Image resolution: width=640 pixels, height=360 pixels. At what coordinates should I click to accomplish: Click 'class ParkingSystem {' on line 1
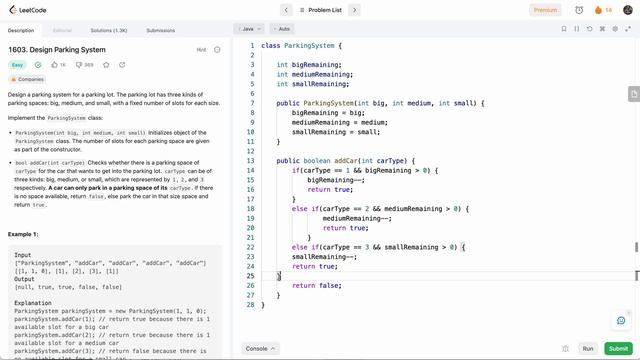click(x=301, y=45)
